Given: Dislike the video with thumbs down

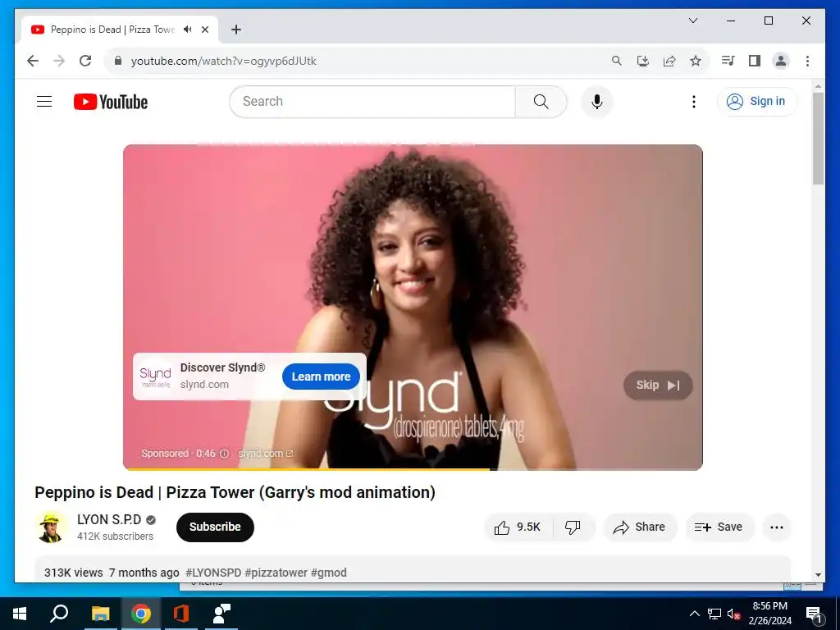Looking at the screenshot, I should coord(573,527).
